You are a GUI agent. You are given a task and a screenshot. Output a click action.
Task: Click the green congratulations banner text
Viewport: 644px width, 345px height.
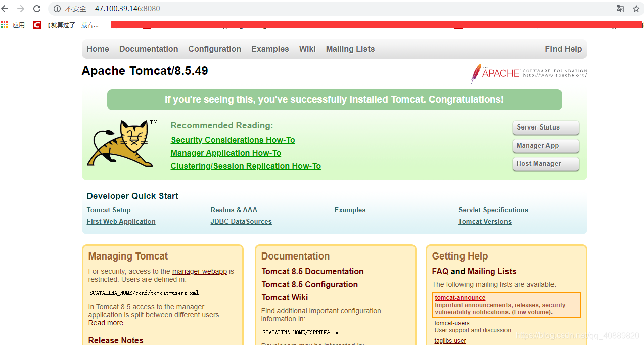(334, 99)
